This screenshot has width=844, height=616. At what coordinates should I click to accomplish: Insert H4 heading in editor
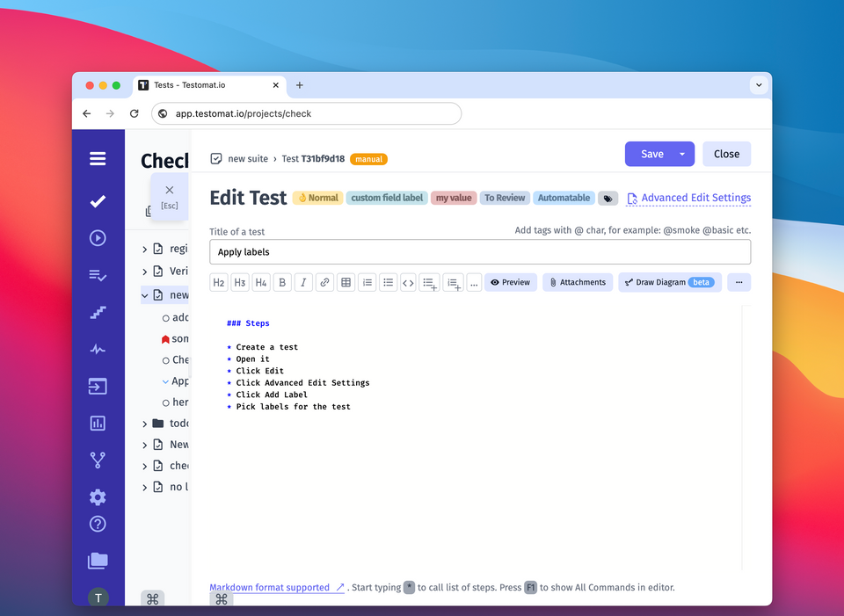click(x=261, y=282)
